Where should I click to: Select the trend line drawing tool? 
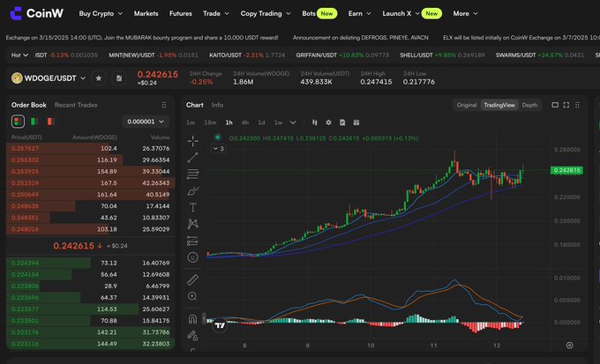click(192, 157)
